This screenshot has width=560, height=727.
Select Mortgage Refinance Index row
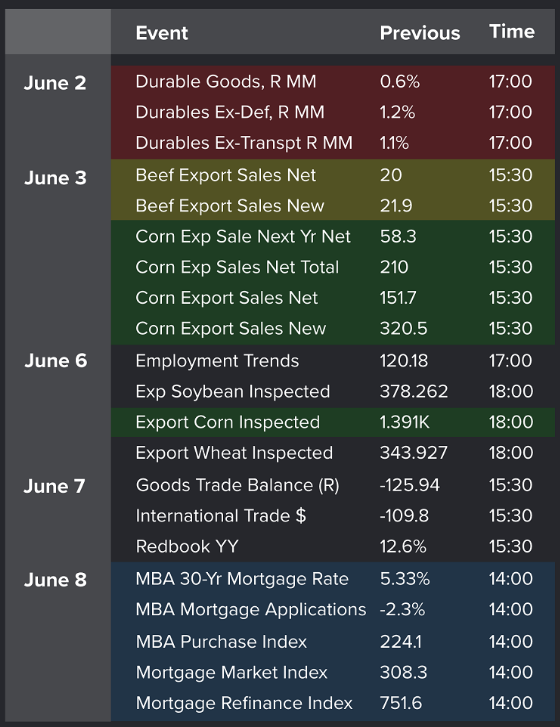coord(333,703)
